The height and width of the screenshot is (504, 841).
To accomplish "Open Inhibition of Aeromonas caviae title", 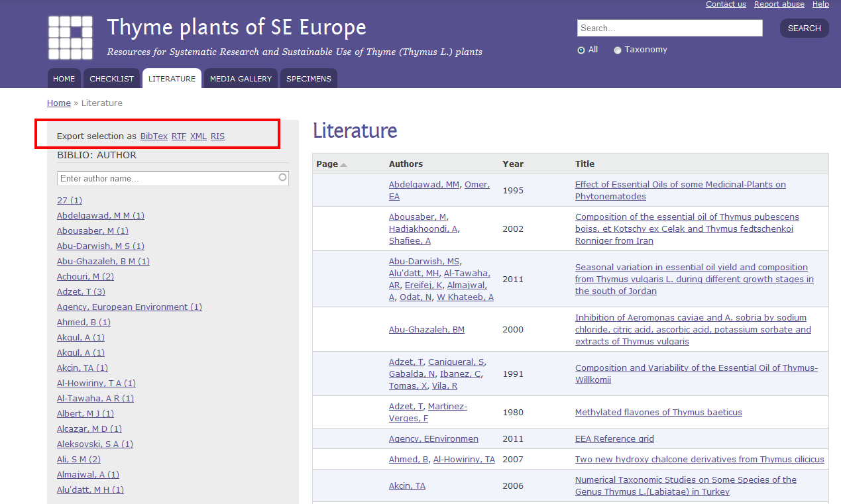I will coord(693,329).
